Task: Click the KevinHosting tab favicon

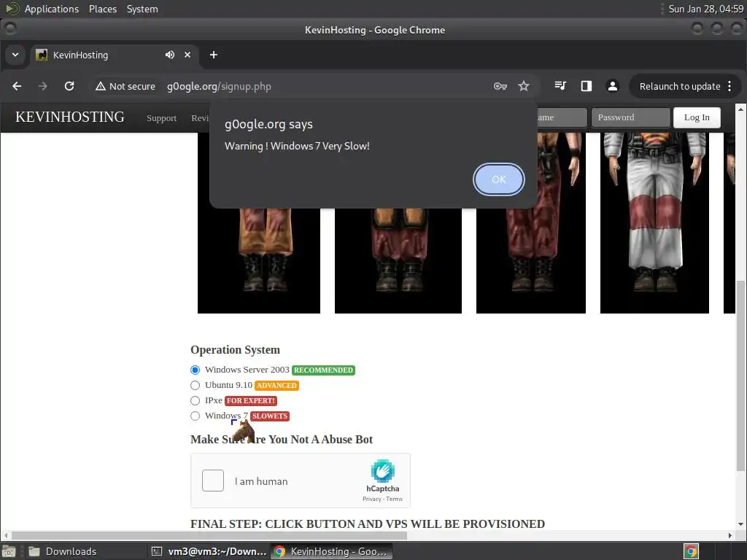Action: (42, 55)
